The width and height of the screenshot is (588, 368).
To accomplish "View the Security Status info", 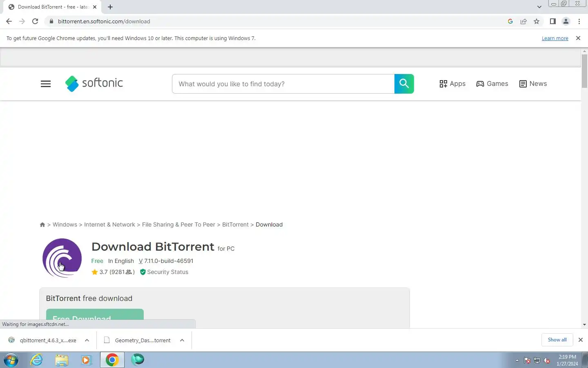I will (x=164, y=272).
